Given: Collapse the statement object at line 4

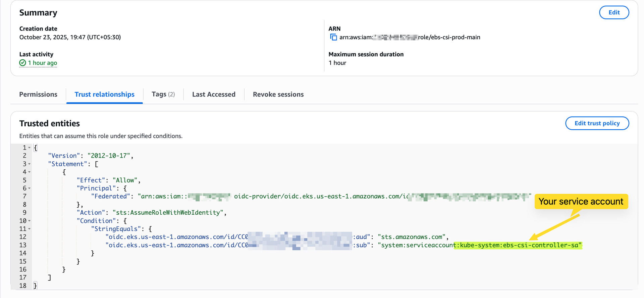Looking at the screenshot, I should tap(30, 172).
